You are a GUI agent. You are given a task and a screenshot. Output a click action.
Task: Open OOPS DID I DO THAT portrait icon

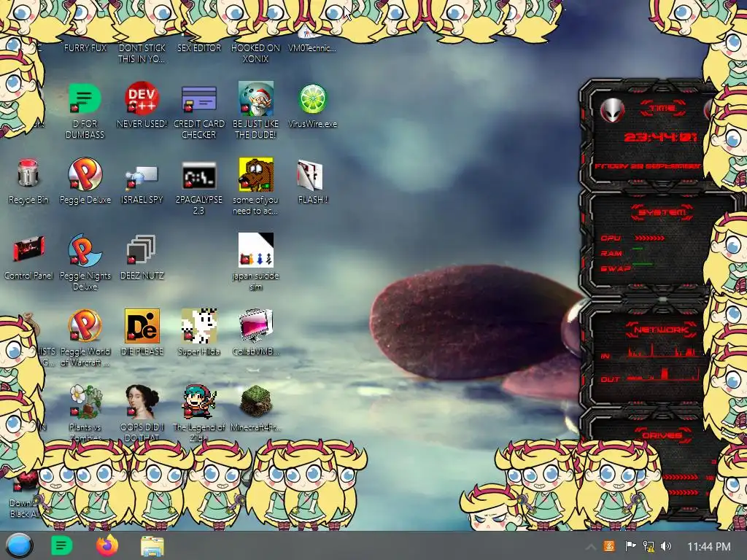tap(142, 402)
